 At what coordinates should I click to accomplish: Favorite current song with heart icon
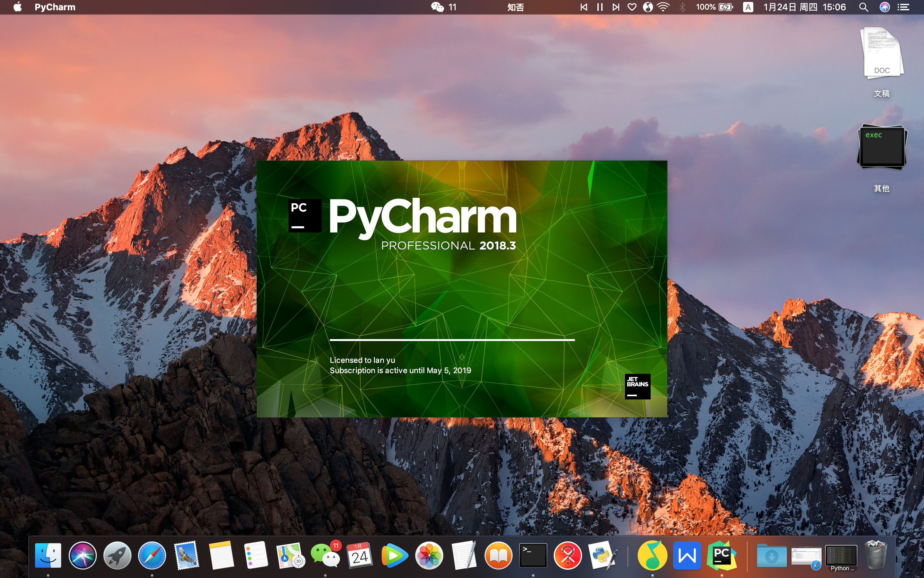tap(632, 7)
